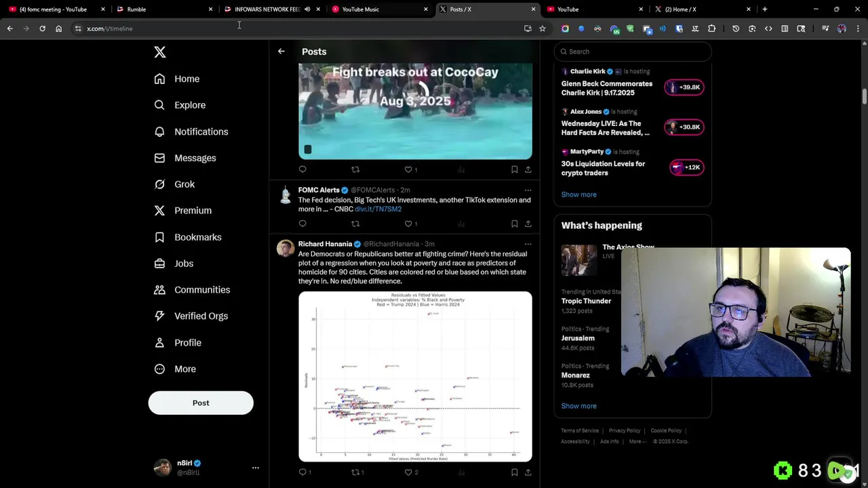Screen dimensions: 868x488
Task: Open Tropic Thunder trending topic
Action: point(586,301)
